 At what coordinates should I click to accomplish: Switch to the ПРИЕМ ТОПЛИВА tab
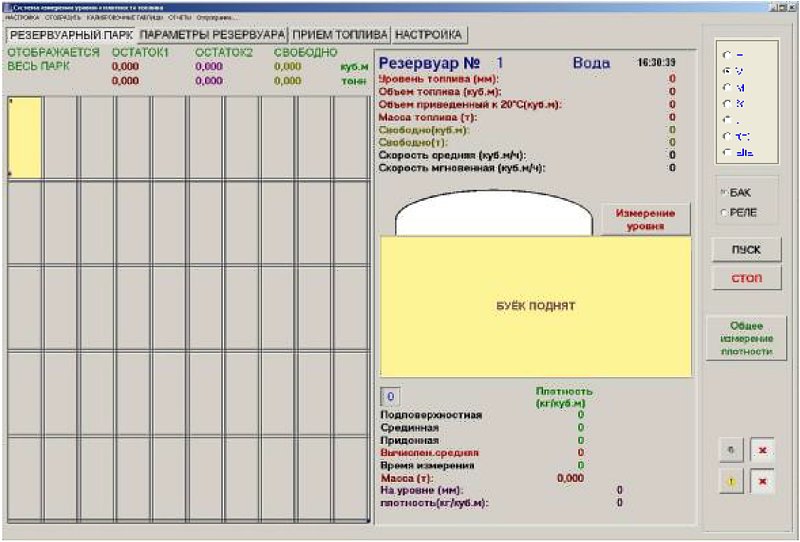[x=340, y=35]
